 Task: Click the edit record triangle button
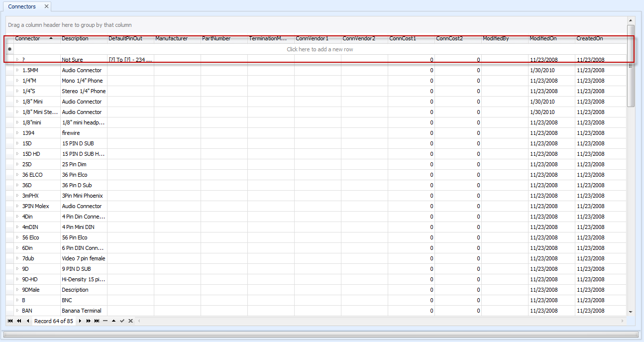click(113, 321)
